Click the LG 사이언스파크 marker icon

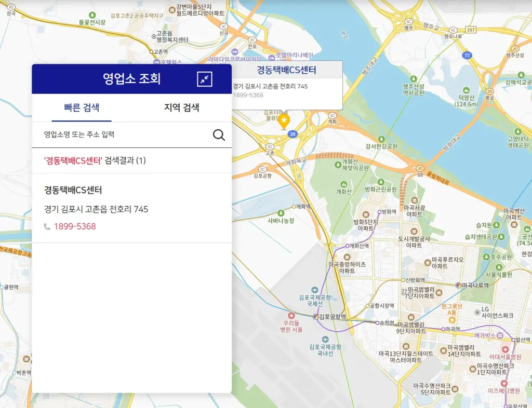477,312
